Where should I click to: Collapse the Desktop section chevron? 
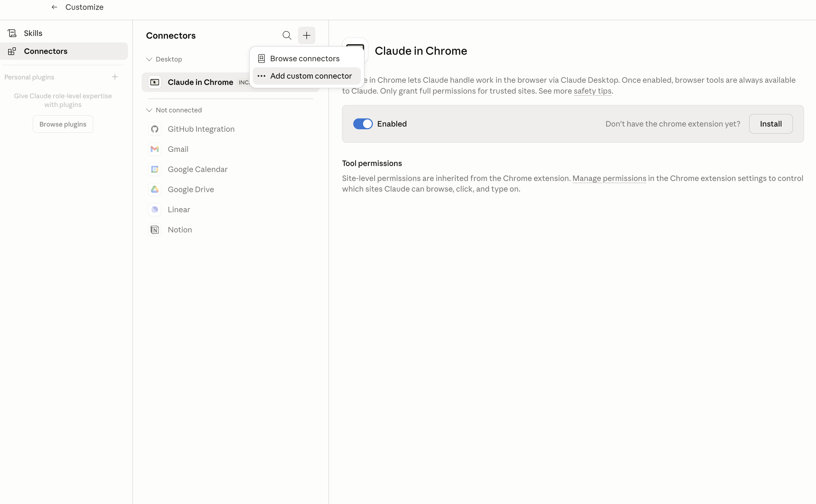(149, 59)
